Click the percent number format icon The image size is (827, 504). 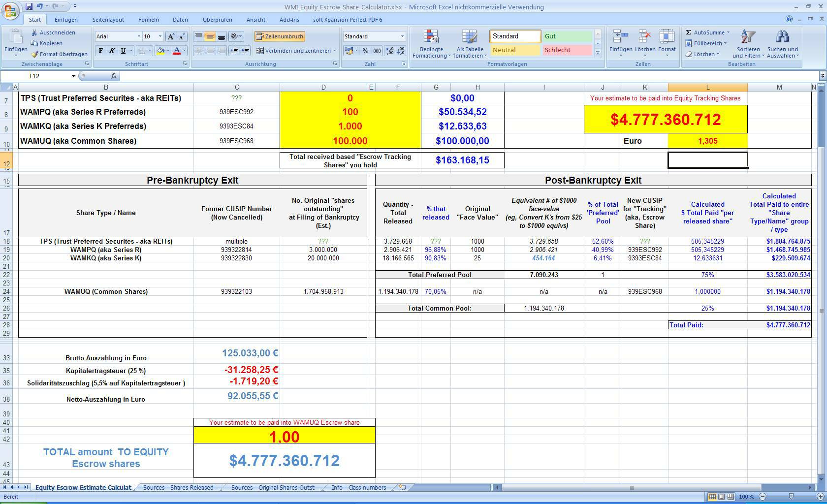[365, 51]
